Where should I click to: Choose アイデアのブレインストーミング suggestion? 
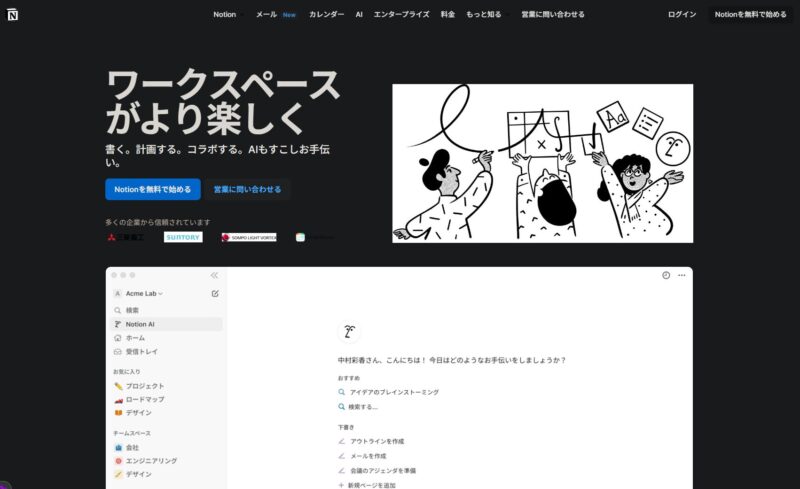389,392
